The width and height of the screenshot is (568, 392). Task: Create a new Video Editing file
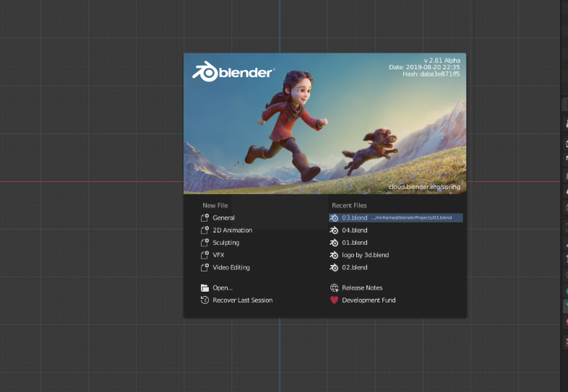pos(225,268)
